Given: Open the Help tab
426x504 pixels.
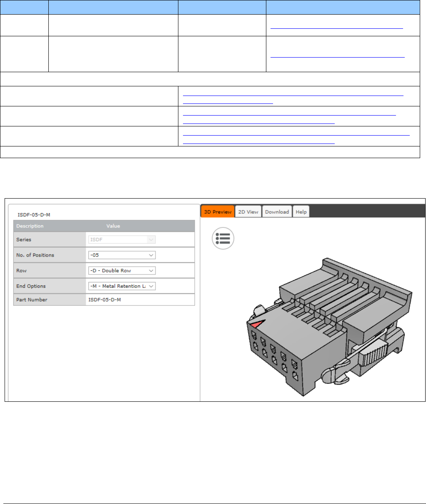Looking at the screenshot, I should click(301, 212).
